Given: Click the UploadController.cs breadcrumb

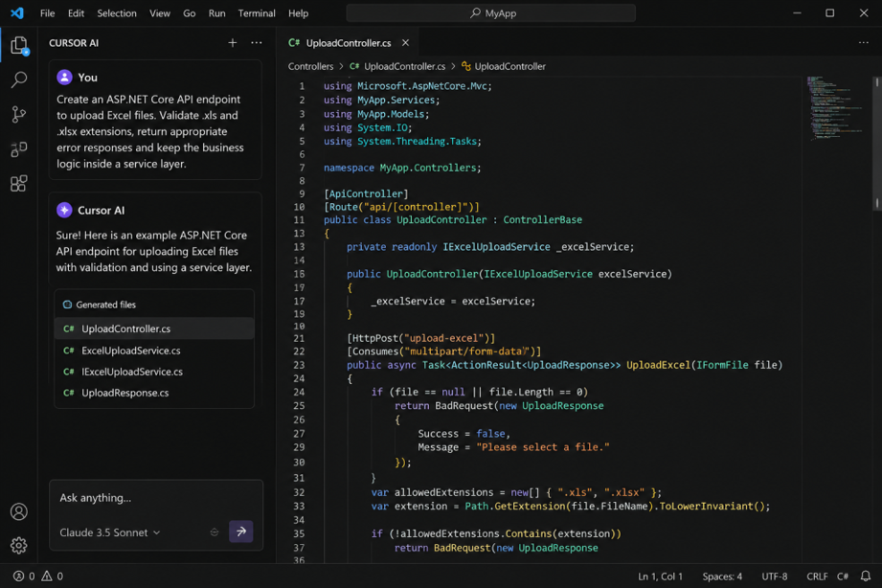Looking at the screenshot, I should click(404, 66).
